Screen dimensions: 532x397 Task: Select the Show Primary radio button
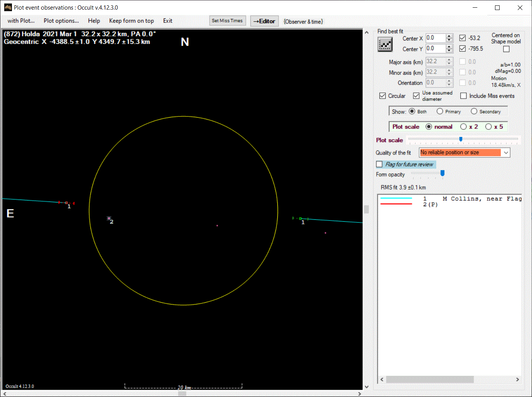pyautogui.click(x=440, y=111)
